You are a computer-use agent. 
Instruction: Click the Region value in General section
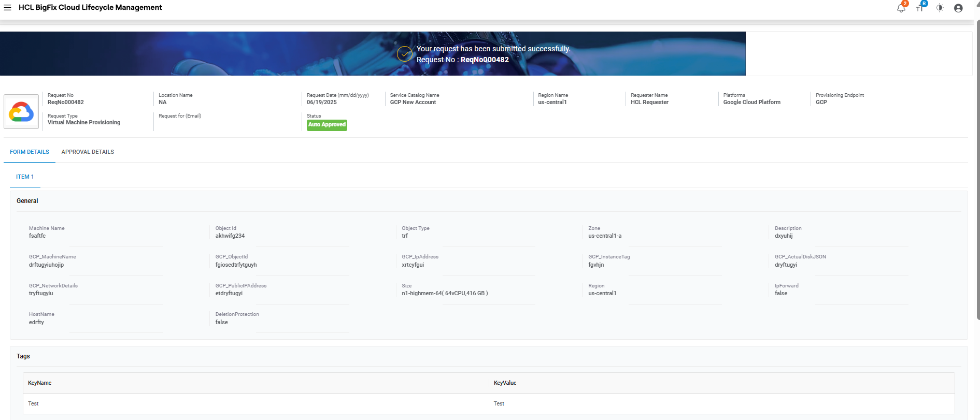pyautogui.click(x=602, y=294)
